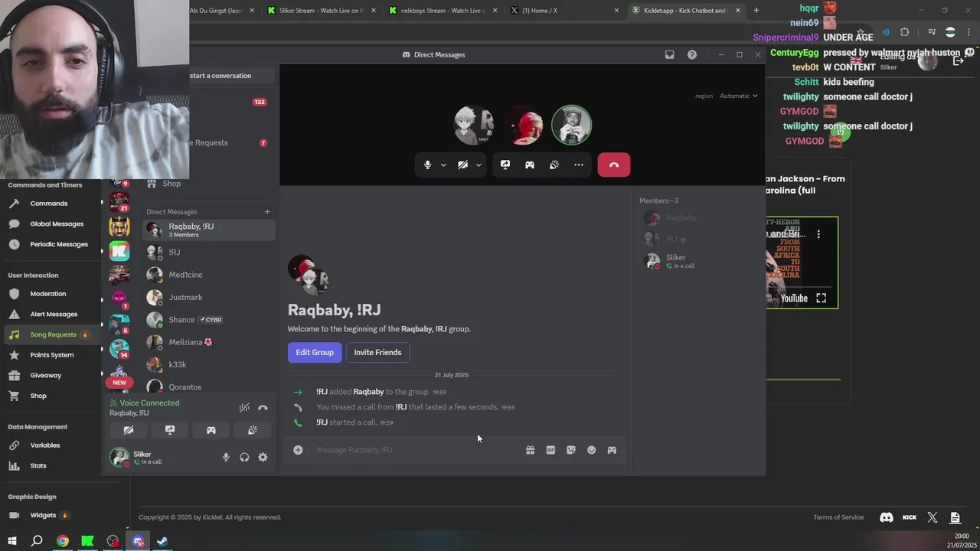Open soundboard in Voice Connected panel
The image size is (980, 551).
[x=253, y=430]
